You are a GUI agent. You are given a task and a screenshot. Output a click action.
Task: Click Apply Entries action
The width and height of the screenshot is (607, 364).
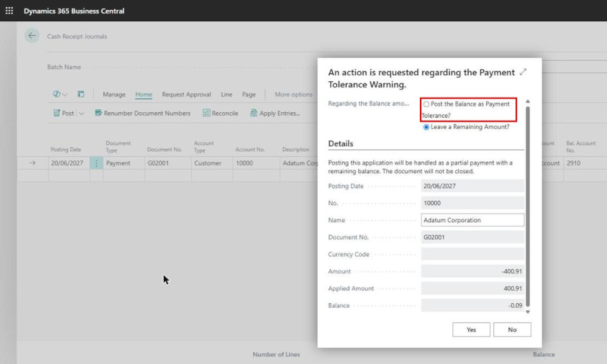[275, 113]
